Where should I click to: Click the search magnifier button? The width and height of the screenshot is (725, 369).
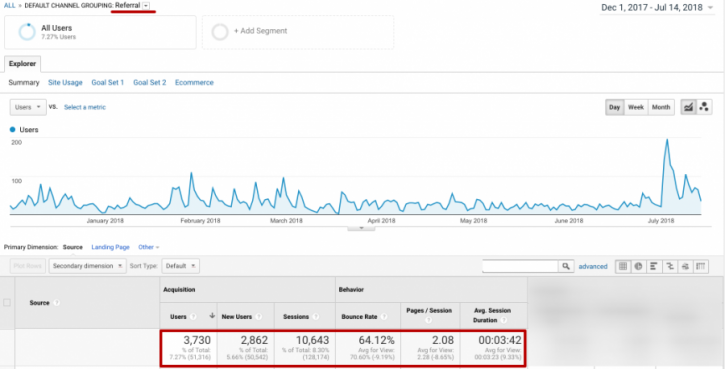tap(566, 266)
